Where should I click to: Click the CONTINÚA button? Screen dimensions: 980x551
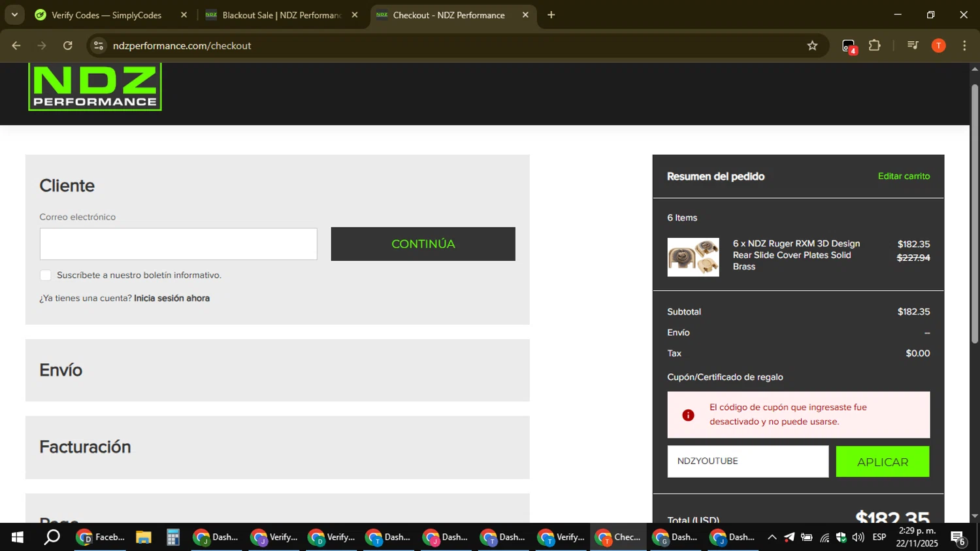(x=423, y=244)
